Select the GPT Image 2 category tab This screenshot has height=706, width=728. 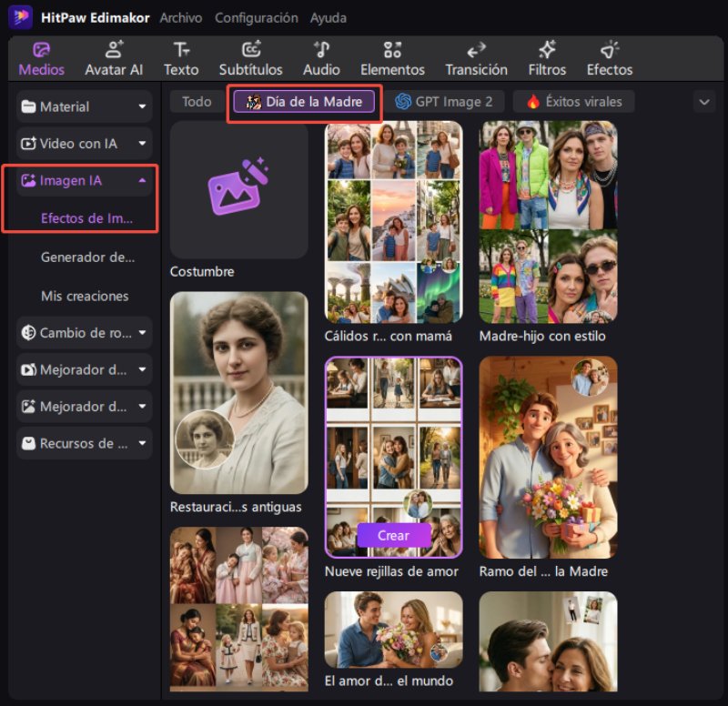[444, 102]
